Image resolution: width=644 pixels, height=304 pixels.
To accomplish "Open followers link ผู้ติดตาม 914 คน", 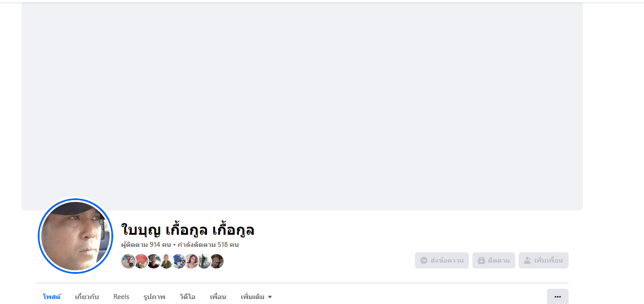I will [146, 245].
